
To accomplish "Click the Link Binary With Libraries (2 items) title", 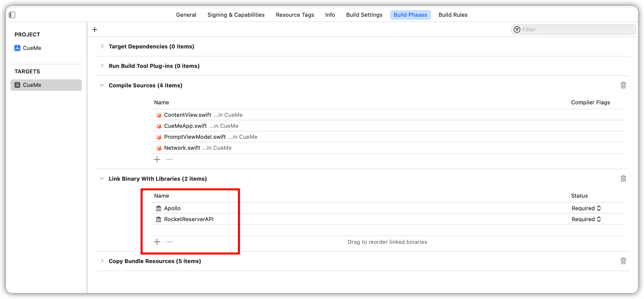I will click(x=157, y=179).
